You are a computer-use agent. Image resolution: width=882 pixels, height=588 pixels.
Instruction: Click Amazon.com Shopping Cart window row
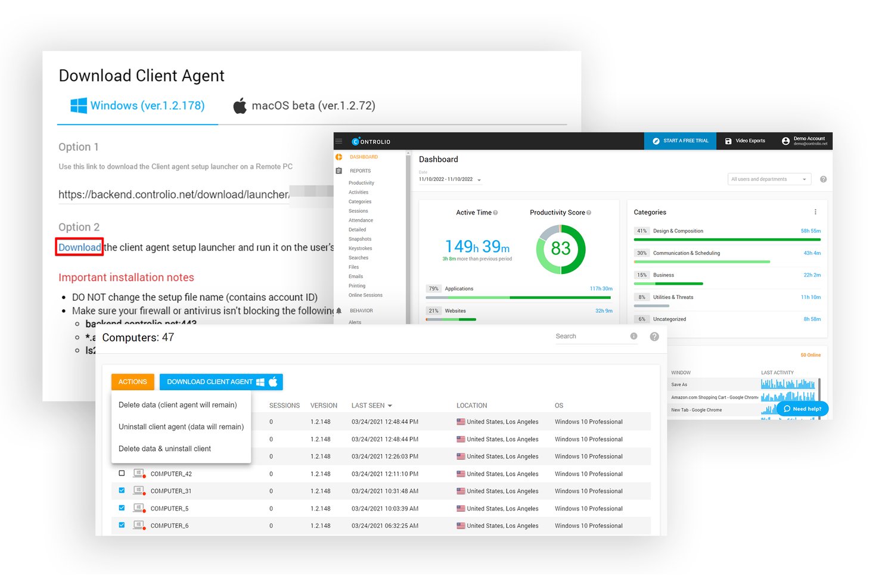715,397
